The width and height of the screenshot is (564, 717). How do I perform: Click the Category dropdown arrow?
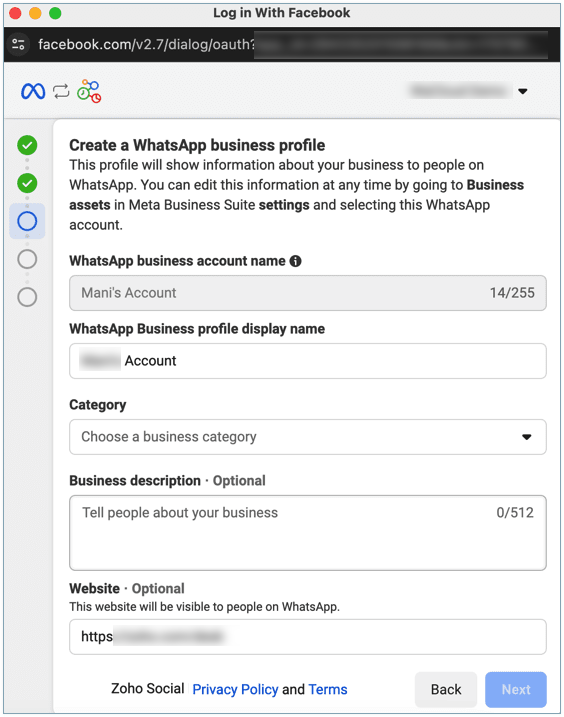pos(527,437)
